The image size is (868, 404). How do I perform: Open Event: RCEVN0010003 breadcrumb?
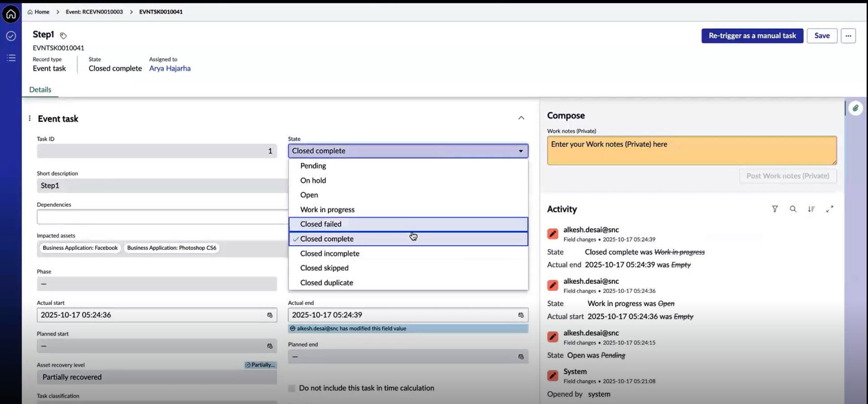(x=94, y=12)
